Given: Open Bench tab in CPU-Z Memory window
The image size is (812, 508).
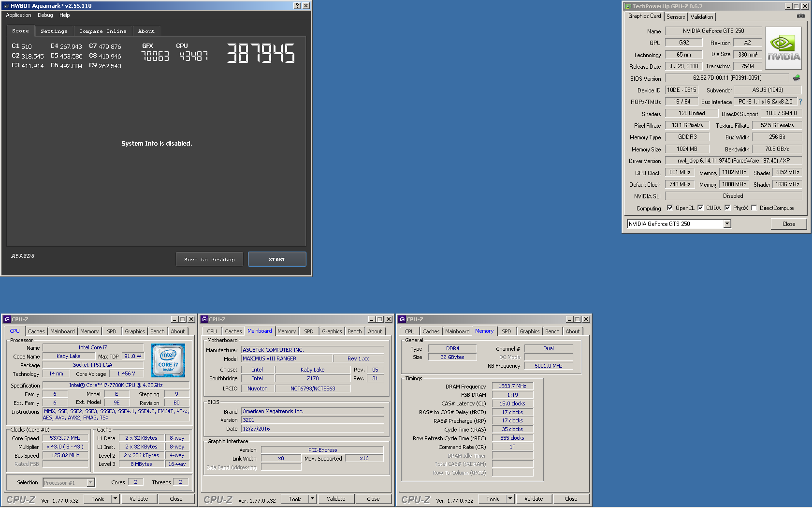Looking at the screenshot, I should [552, 331].
